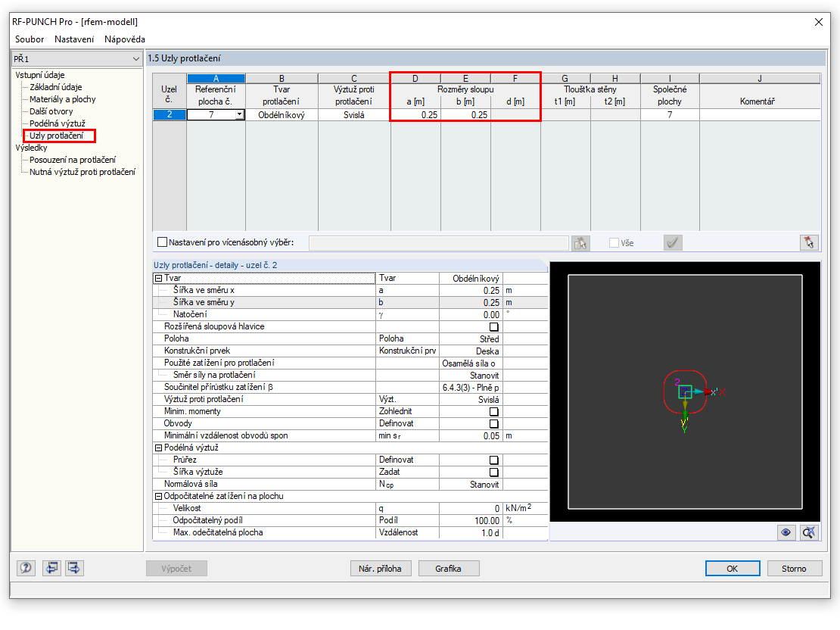
Task: Open the Nápověda menu
Action: [x=124, y=39]
